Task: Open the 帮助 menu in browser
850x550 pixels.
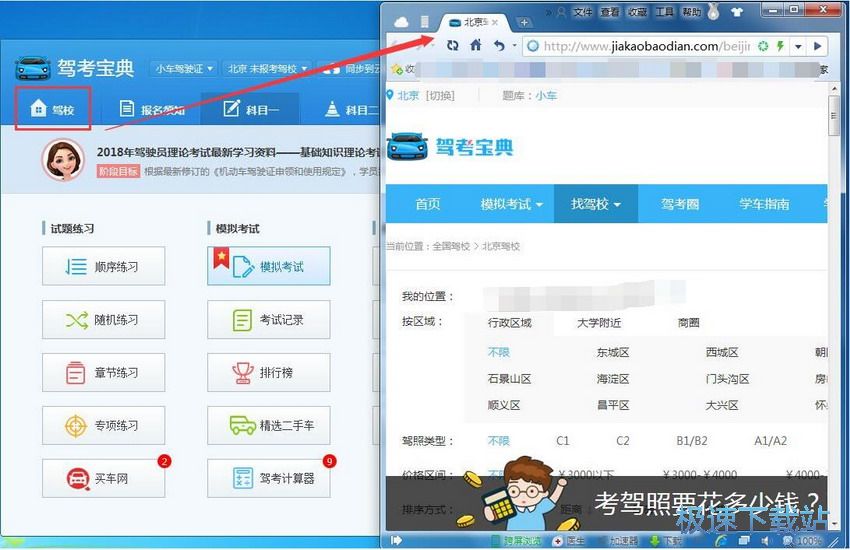Action: point(692,11)
